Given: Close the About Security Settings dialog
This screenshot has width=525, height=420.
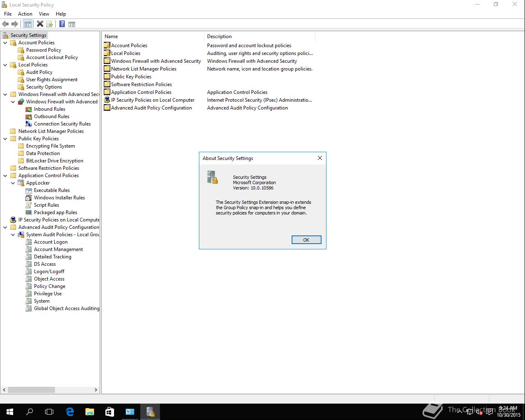Looking at the screenshot, I should pos(320,158).
